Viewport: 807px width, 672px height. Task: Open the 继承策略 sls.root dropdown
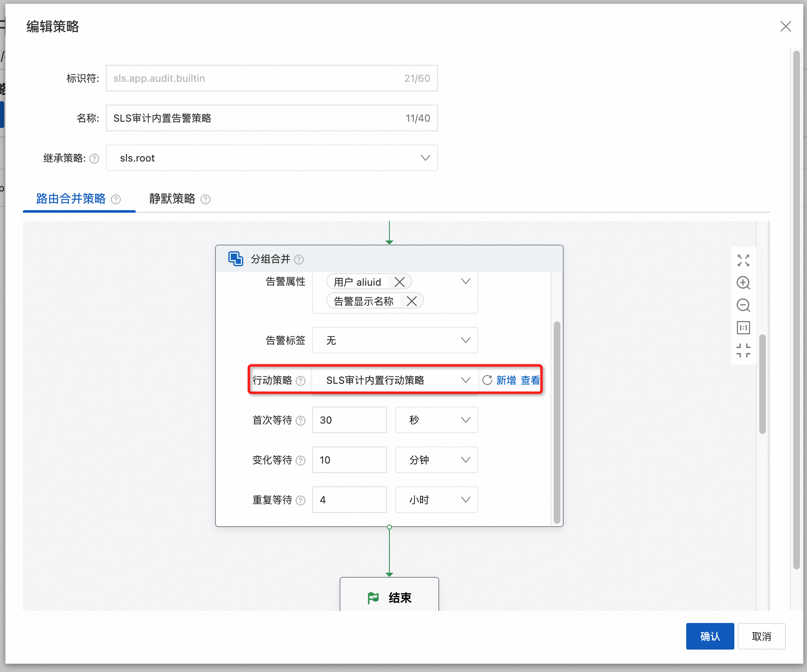tap(272, 158)
